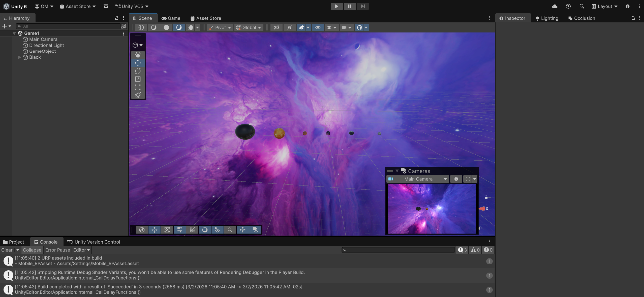Screen dimensions: 644x297
Task: Open the Pivot dropdown
Action: pos(220,27)
